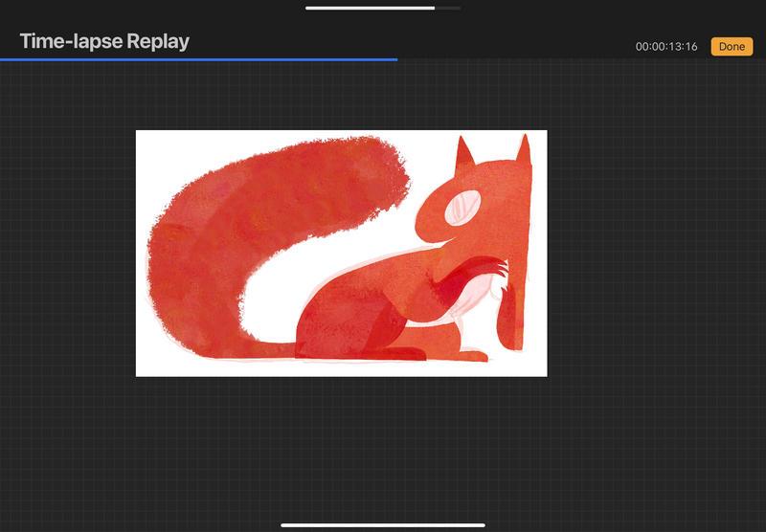Click the unplayed part of the replay bar
This screenshot has width=766, height=532.
[x=574, y=58]
